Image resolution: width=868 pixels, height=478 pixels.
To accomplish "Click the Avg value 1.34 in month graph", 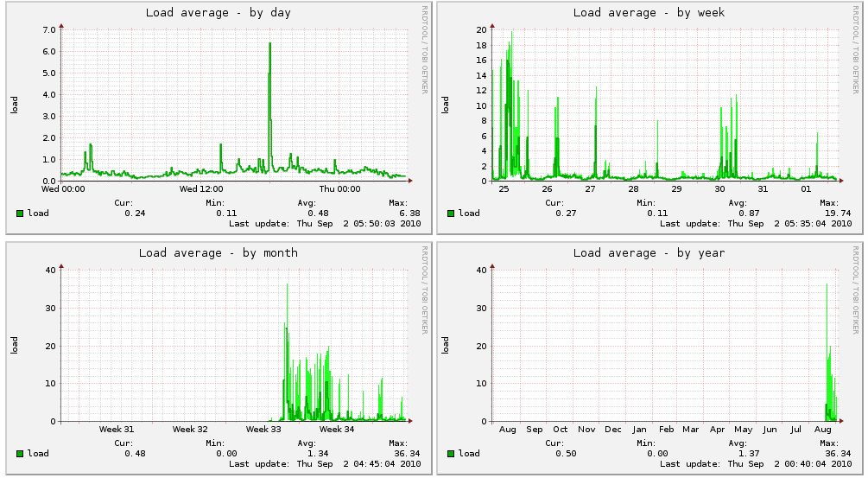I will point(318,454).
